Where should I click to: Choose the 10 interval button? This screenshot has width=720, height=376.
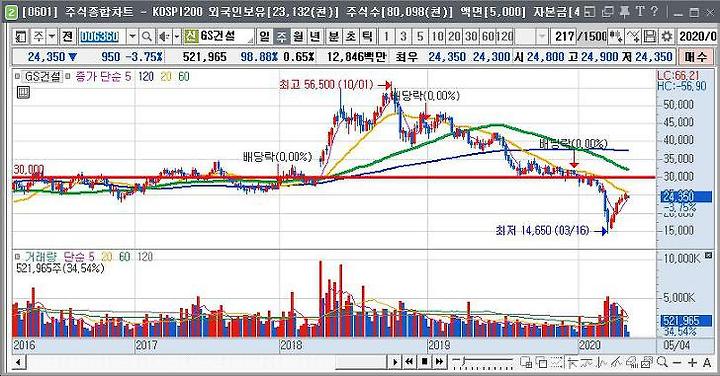438,36
